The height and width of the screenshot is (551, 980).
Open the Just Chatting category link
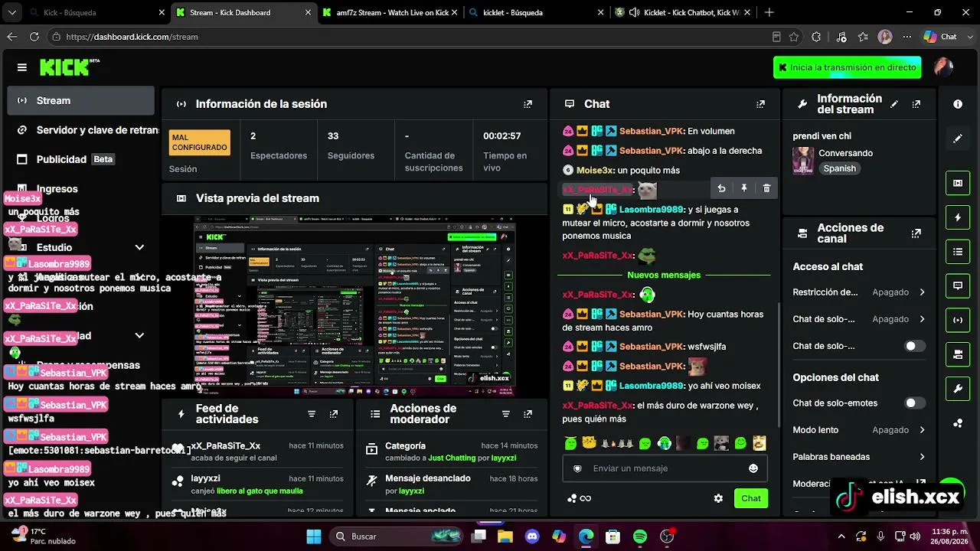click(x=452, y=458)
